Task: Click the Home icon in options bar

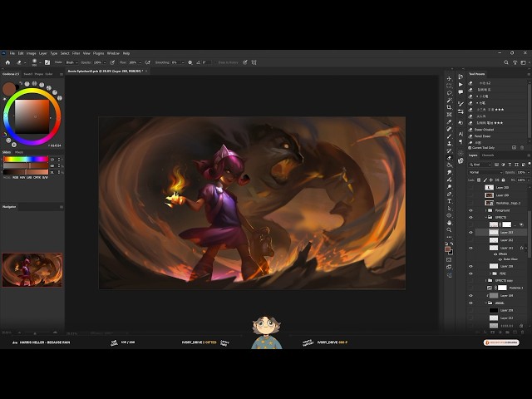Action: pyautogui.click(x=7, y=62)
